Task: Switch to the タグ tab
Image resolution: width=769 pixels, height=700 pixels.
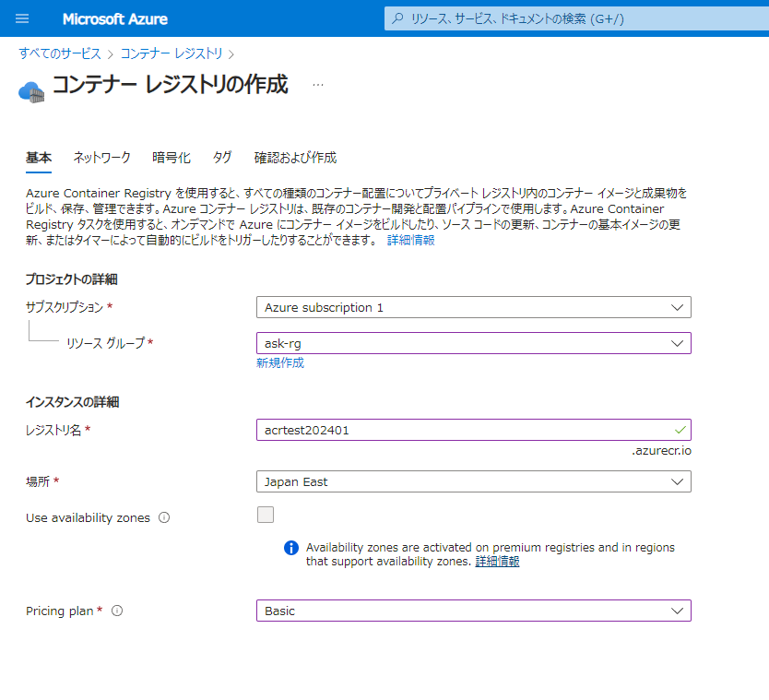Action: coord(221,158)
